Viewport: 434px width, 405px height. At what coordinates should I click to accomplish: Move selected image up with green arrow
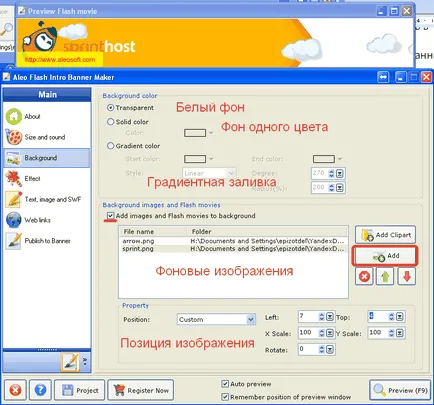point(385,276)
